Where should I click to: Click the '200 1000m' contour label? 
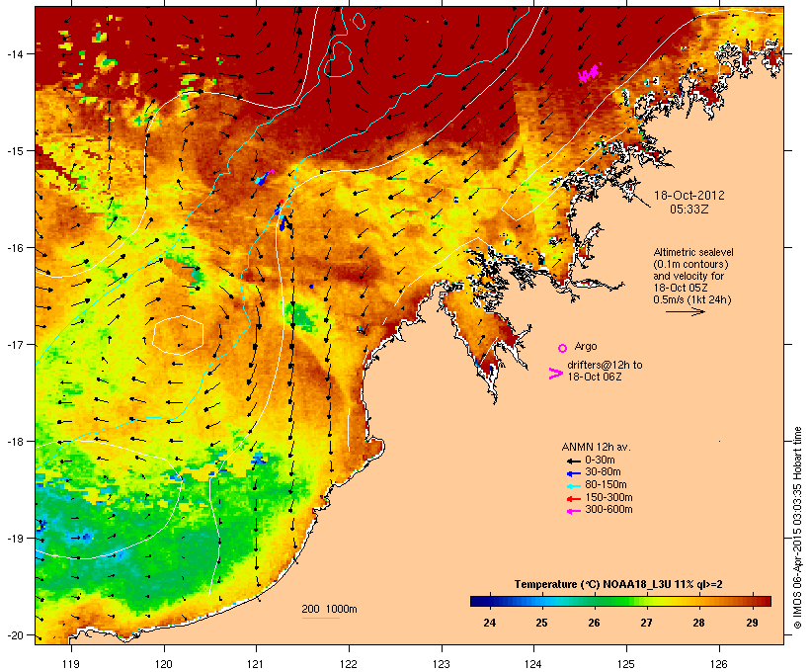click(x=329, y=609)
